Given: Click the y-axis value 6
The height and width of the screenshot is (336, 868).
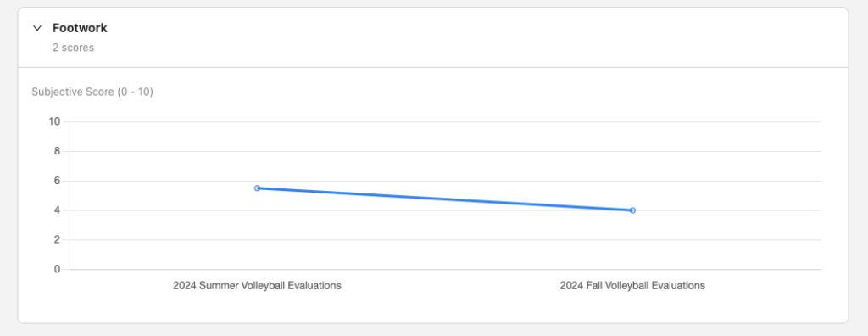Looking at the screenshot, I should point(58,181).
